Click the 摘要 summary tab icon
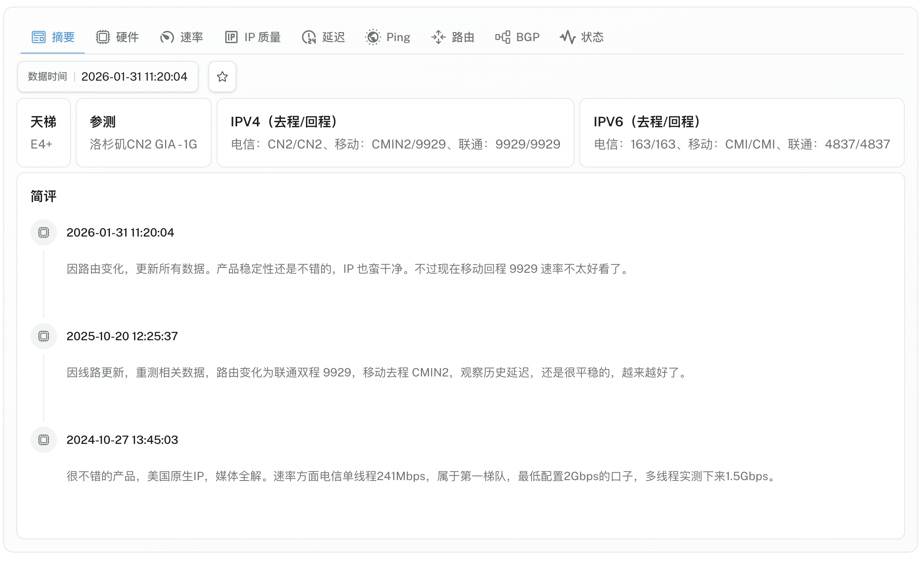The height and width of the screenshot is (562, 924). (39, 37)
